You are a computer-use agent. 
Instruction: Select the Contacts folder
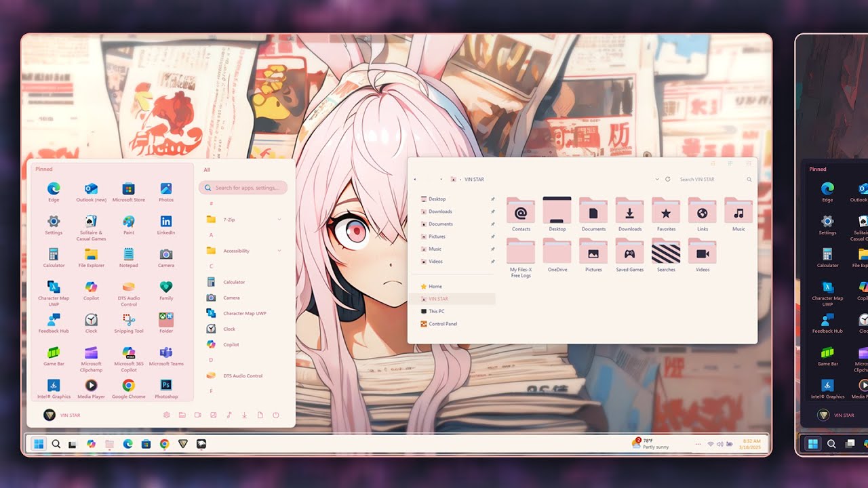pyautogui.click(x=521, y=214)
